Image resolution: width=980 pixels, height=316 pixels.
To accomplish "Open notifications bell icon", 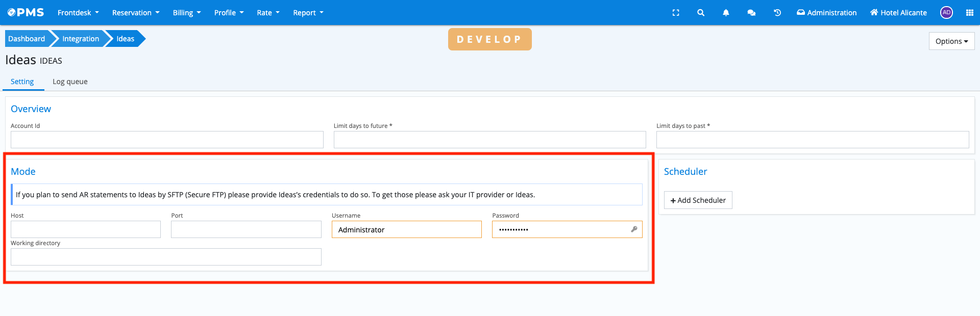I will pos(726,13).
